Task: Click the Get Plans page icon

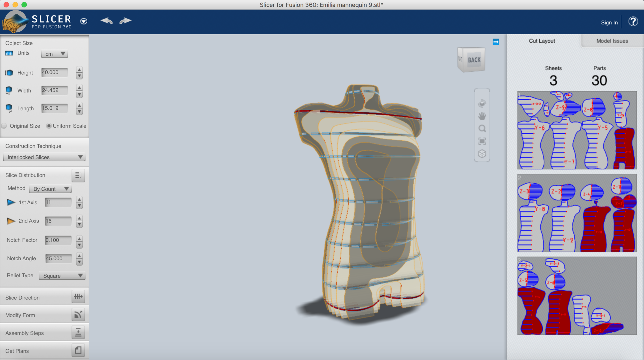Action: click(78, 350)
